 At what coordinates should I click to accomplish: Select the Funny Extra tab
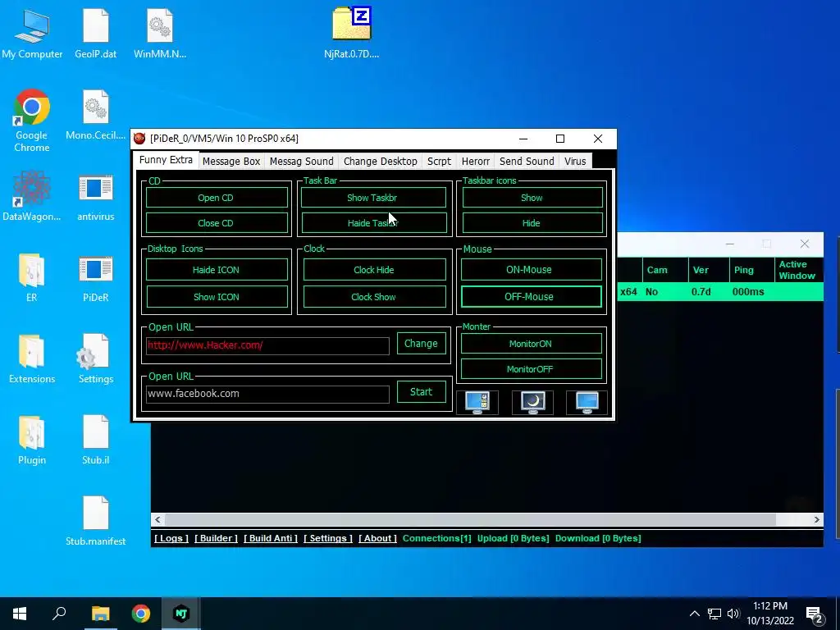coord(166,160)
